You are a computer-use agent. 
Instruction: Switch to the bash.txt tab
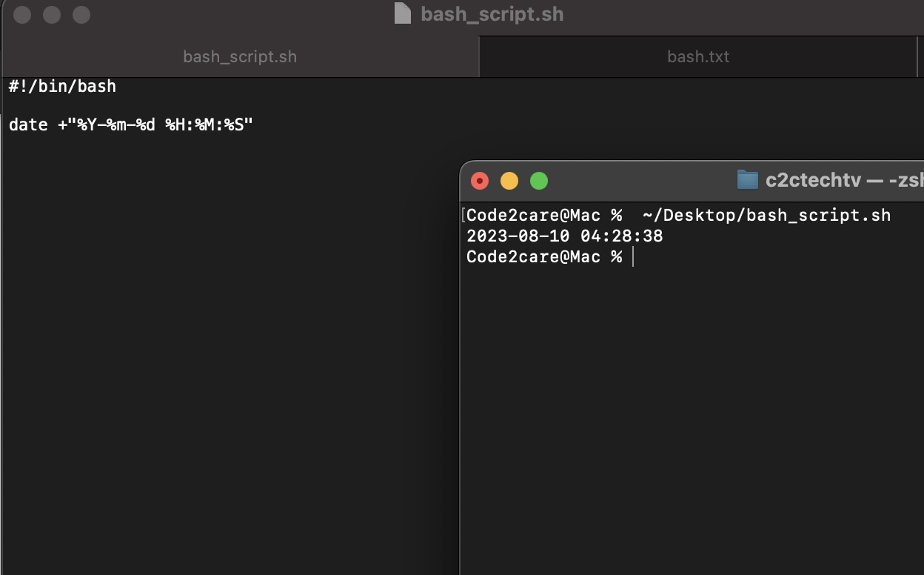coord(697,56)
